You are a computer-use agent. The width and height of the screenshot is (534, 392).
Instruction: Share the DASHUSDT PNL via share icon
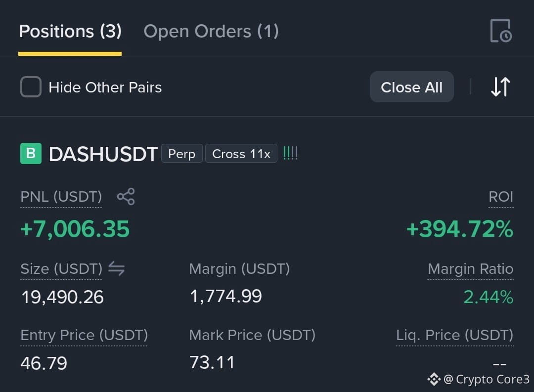tap(126, 197)
